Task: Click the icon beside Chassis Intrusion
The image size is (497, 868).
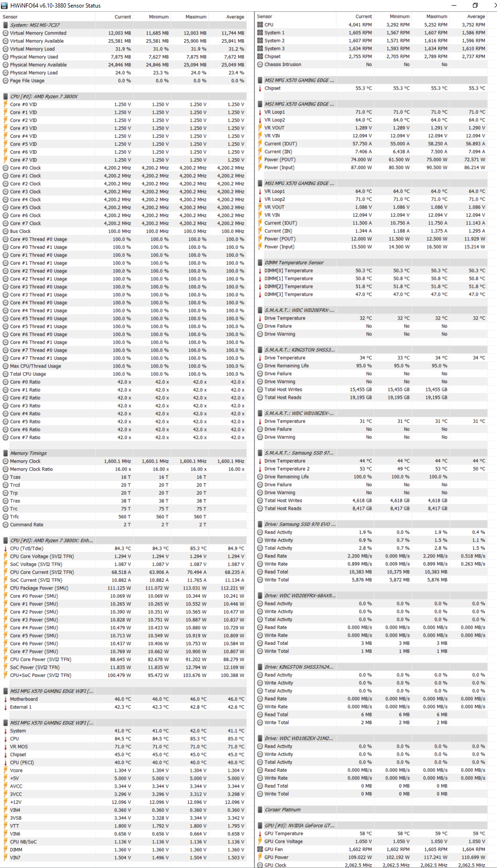Action: point(260,64)
